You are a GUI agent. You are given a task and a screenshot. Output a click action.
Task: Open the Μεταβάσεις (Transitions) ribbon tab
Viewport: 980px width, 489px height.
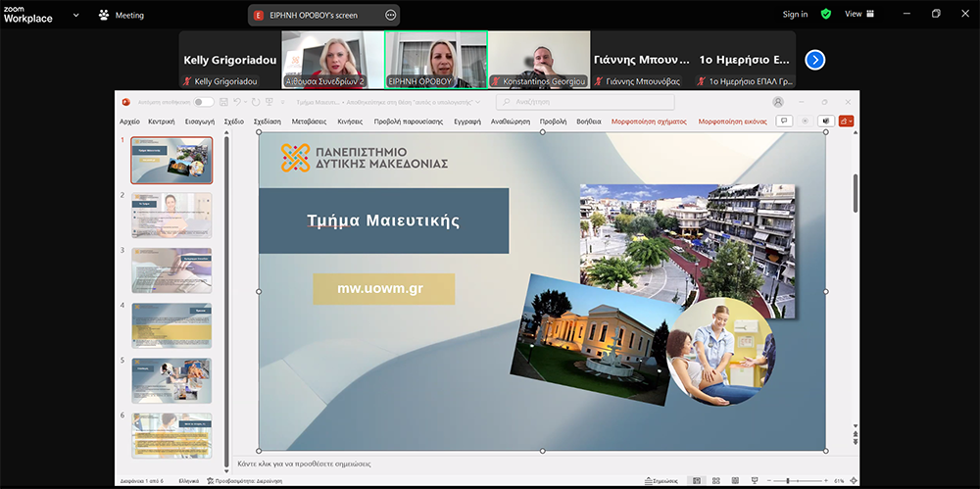[x=309, y=122]
